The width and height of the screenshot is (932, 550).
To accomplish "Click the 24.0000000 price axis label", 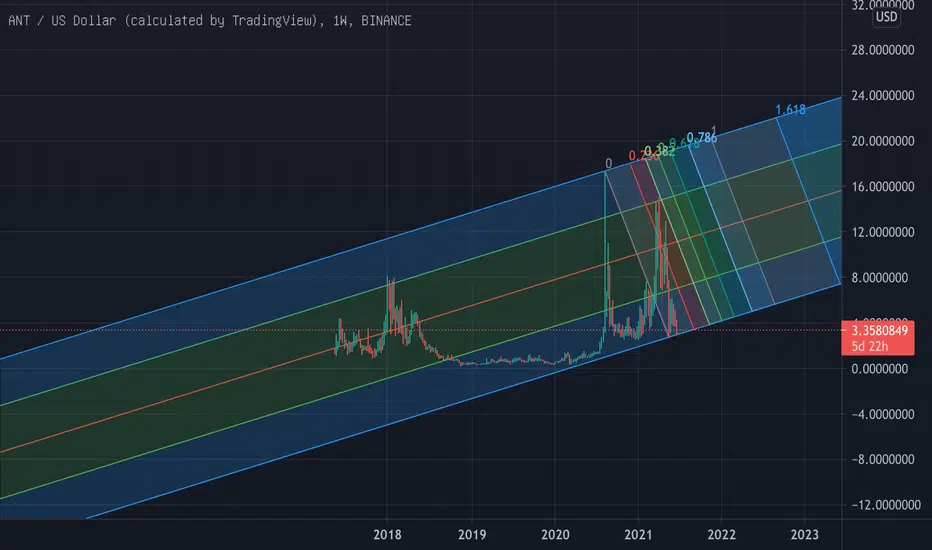I will tap(883, 96).
